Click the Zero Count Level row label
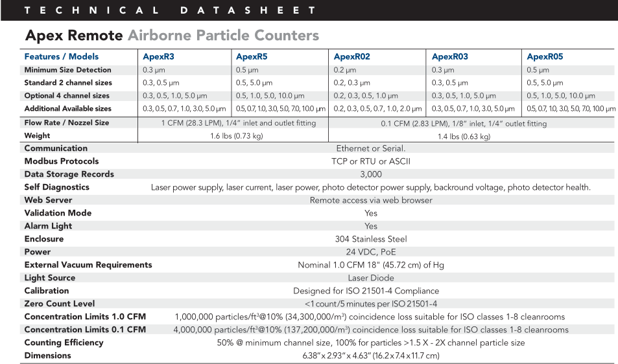 coord(60,304)
